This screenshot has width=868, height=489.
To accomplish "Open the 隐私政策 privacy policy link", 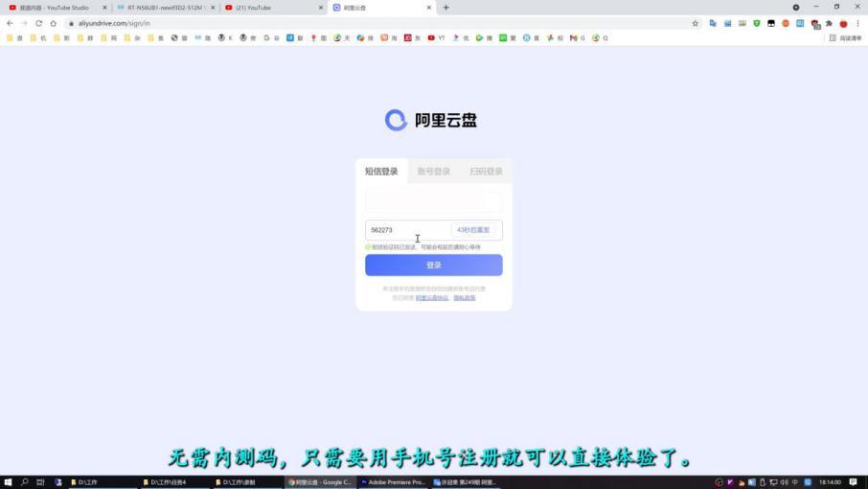I will click(464, 298).
